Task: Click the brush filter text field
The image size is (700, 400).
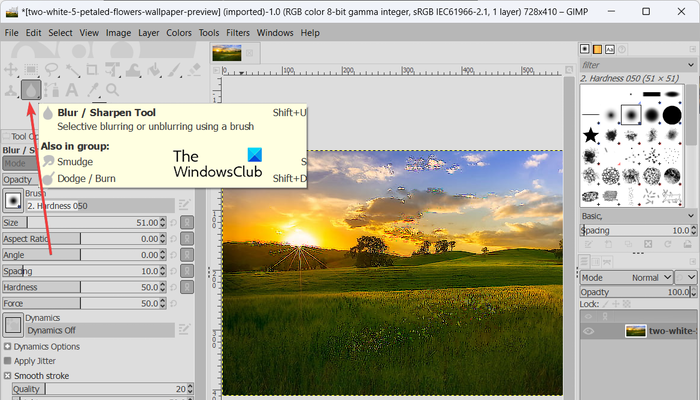Action: (630, 65)
